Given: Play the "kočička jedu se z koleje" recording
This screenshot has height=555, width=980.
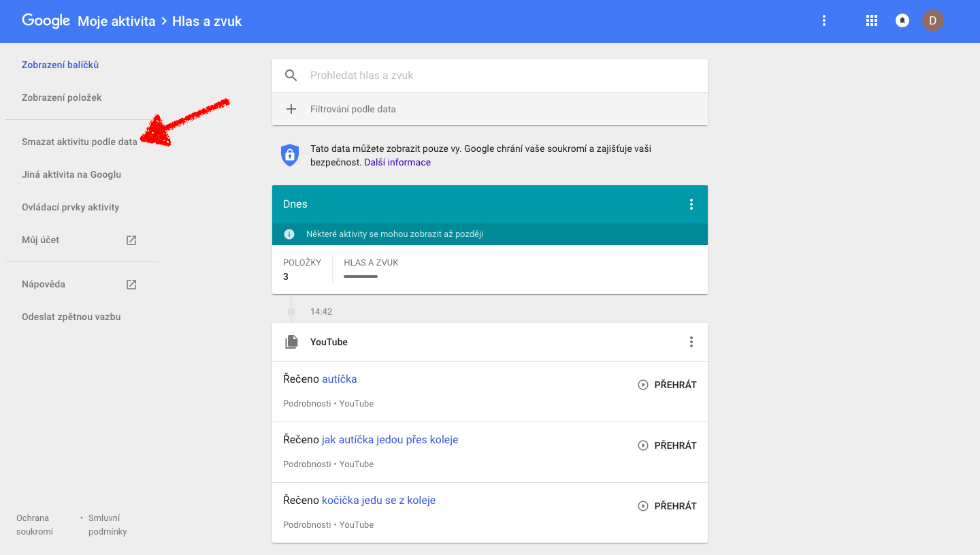Looking at the screenshot, I should [667, 506].
